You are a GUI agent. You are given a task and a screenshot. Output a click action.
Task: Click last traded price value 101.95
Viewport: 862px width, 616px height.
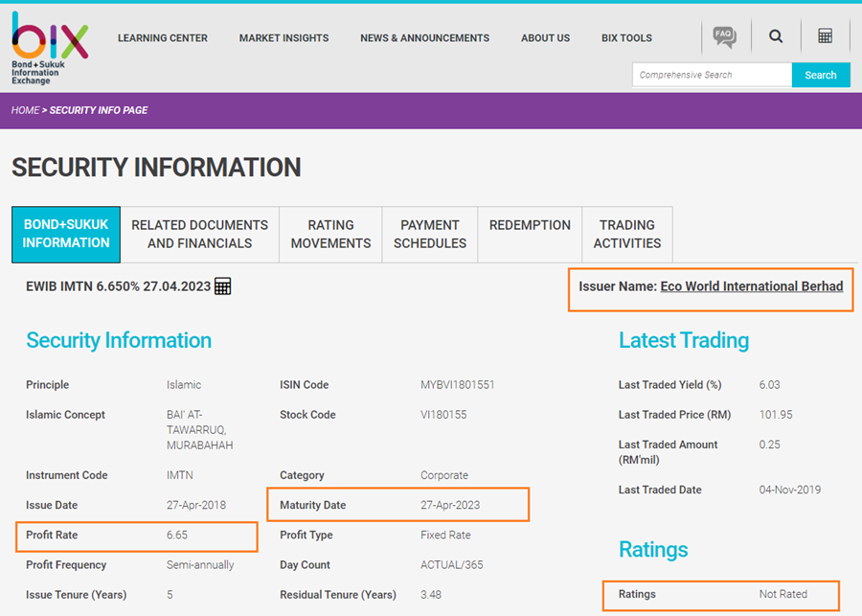click(776, 415)
